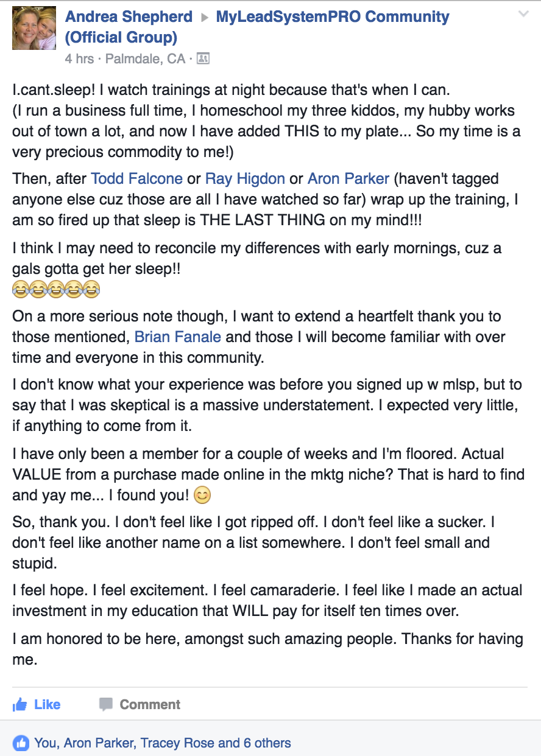Click the row of laughing emoji
Viewport: 541px width, 756px height.
click(x=55, y=290)
